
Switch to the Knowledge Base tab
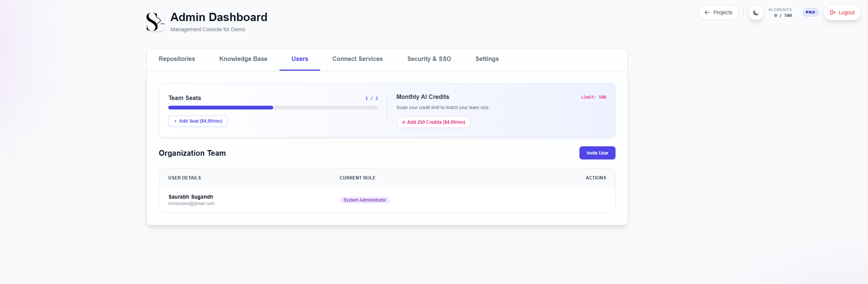point(243,59)
